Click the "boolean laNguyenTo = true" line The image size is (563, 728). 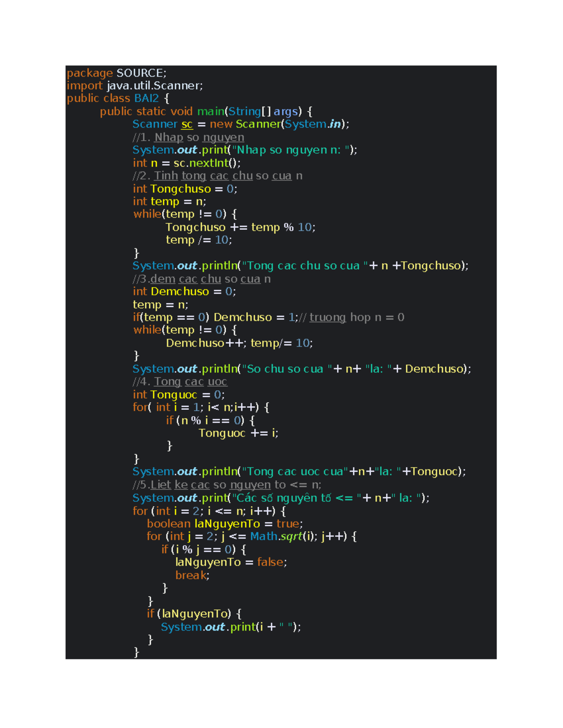pos(225,524)
